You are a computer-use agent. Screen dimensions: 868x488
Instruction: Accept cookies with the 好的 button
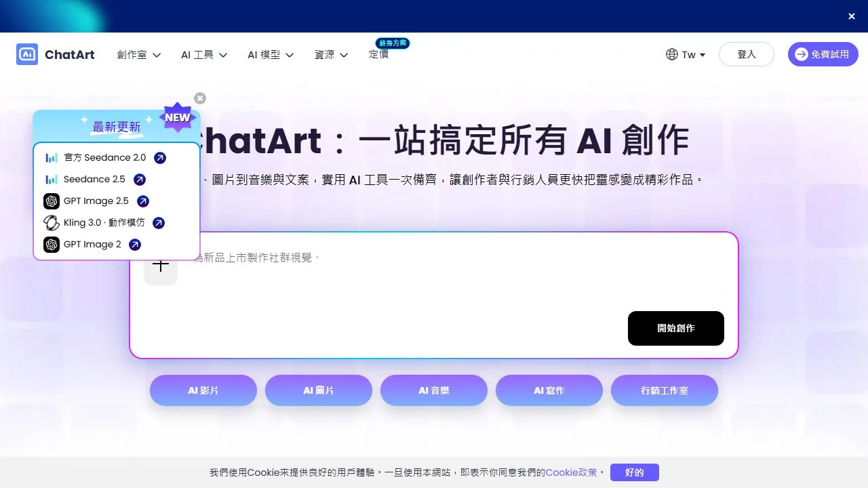tap(635, 472)
